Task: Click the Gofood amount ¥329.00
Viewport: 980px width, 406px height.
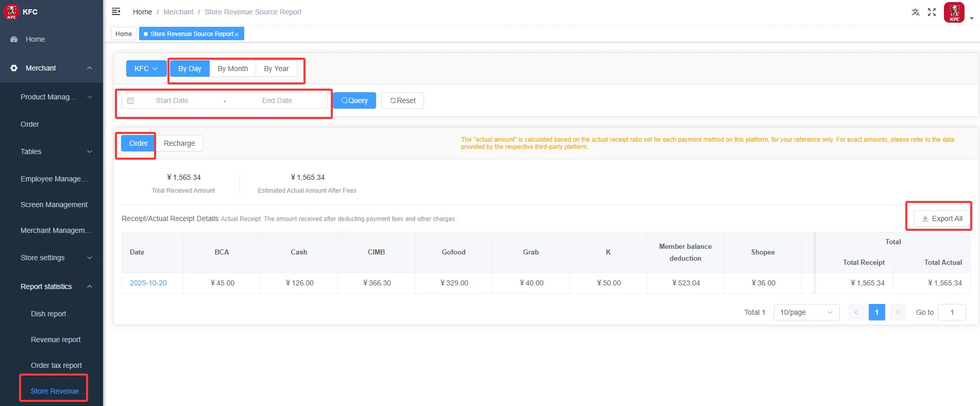Action: (x=454, y=283)
